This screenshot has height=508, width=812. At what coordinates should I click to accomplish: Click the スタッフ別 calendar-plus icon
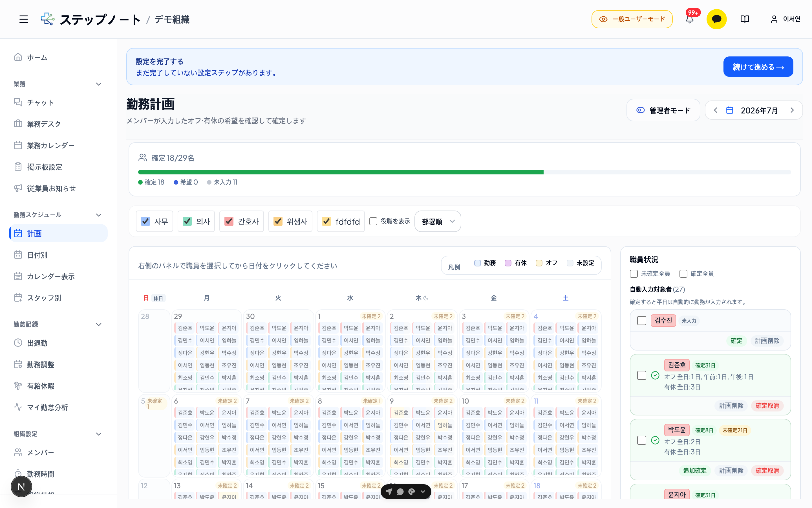(x=18, y=298)
